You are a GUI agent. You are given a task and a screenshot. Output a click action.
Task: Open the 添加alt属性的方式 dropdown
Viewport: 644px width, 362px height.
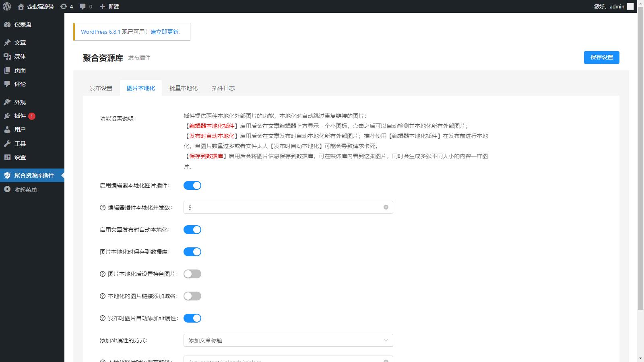tap(288, 340)
